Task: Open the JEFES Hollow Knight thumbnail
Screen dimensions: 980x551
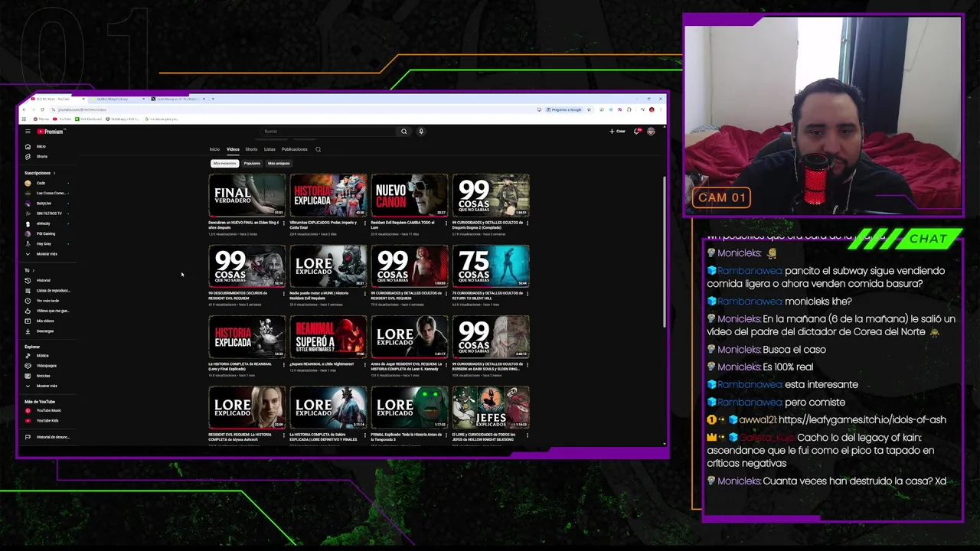Action: tap(490, 406)
